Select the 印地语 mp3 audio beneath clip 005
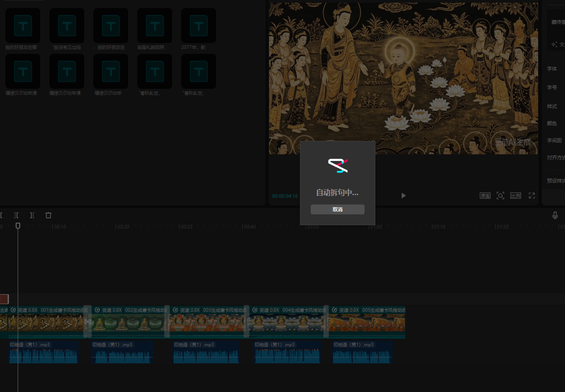Image resolution: width=565 pixels, height=392 pixels. coord(363,352)
